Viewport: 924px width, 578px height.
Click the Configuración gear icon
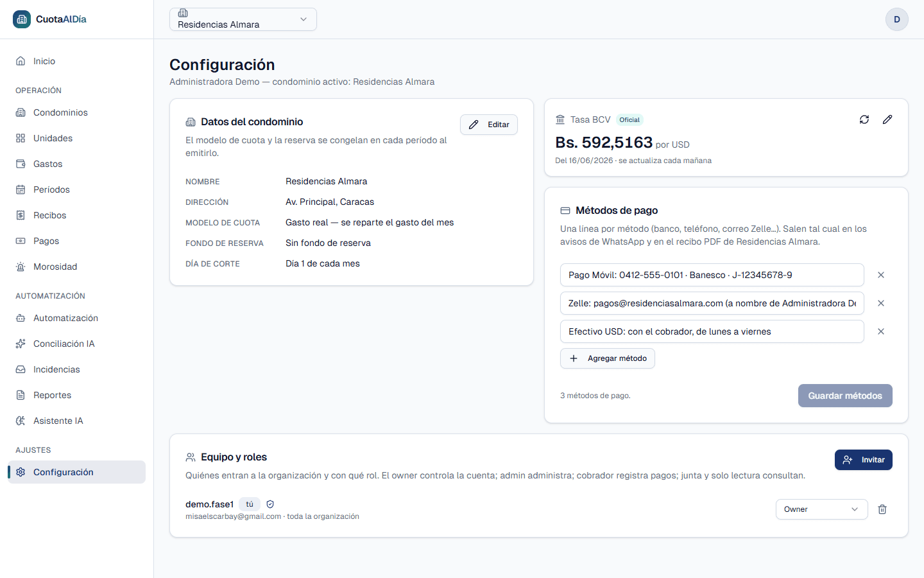(21, 472)
